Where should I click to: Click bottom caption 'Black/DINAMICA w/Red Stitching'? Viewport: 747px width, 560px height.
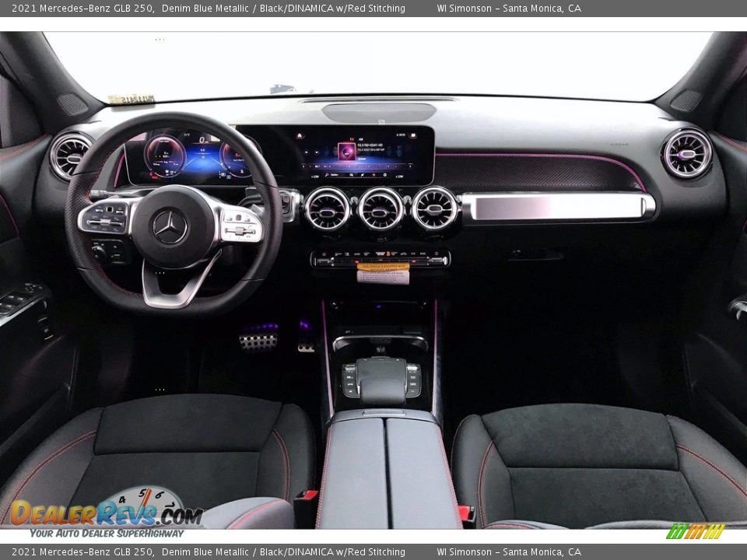point(332,552)
